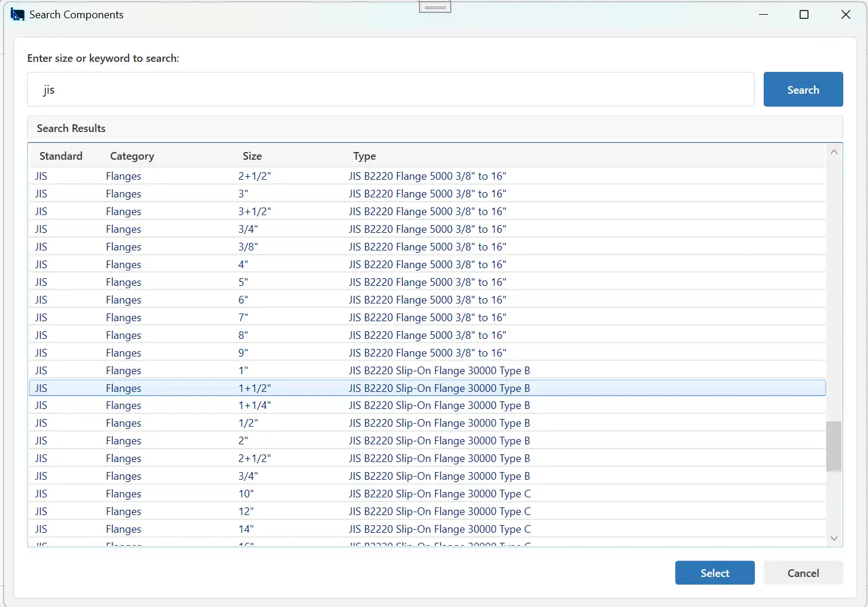Click the Type column header
This screenshot has height=607, width=868.
pos(365,156)
